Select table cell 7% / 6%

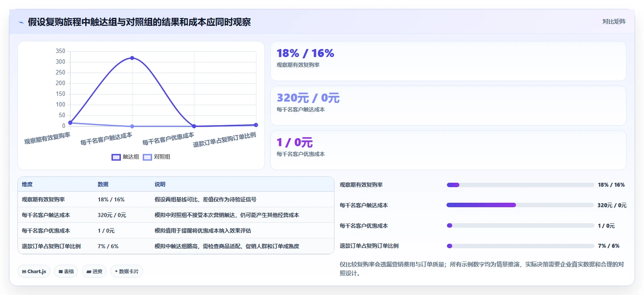[108, 246]
